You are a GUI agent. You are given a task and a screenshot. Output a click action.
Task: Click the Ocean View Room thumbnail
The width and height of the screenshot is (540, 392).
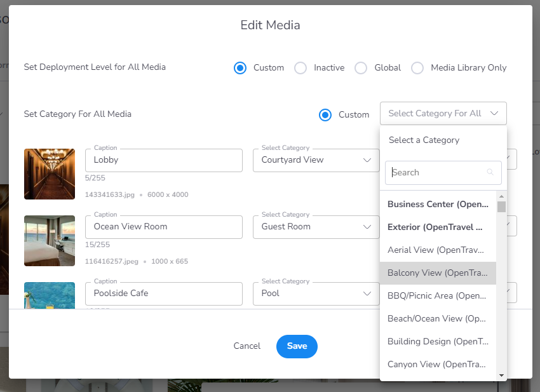coord(50,241)
